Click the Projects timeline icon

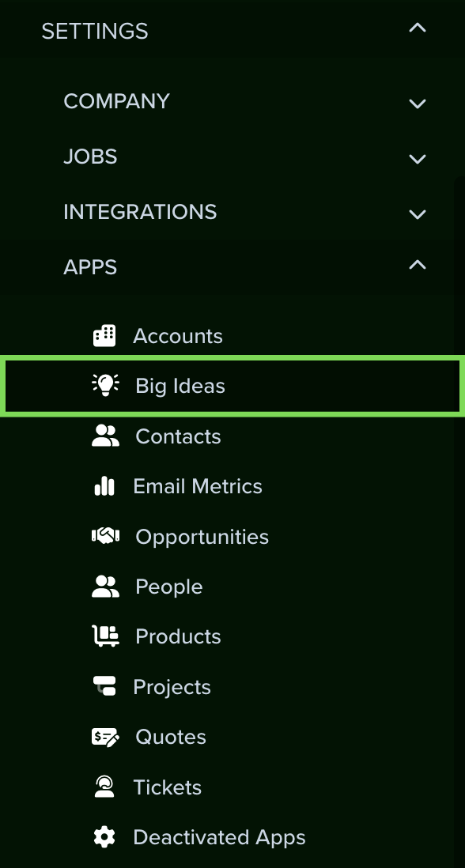click(x=104, y=686)
